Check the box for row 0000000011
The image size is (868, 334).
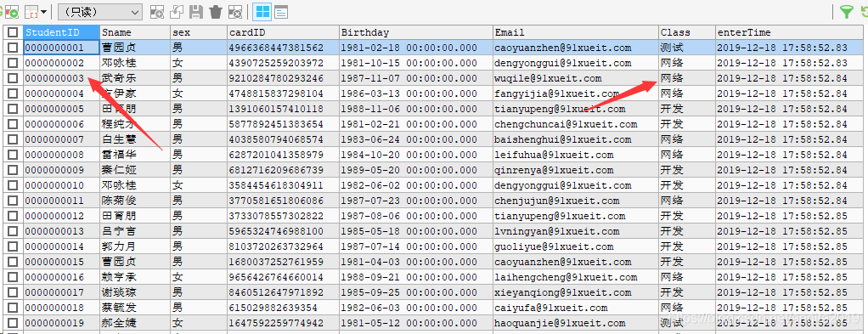pyautogui.click(x=13, y=201)
